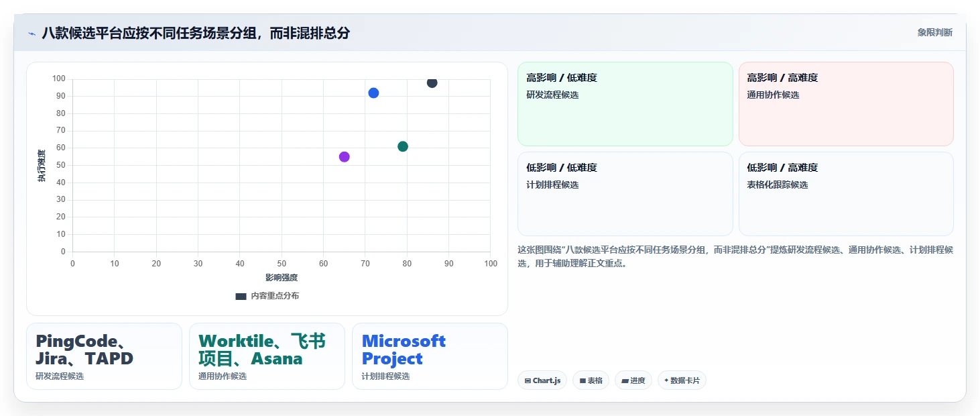Click the 进度 tag
This screenshot has width=980, height=416.
pos(633,380)
